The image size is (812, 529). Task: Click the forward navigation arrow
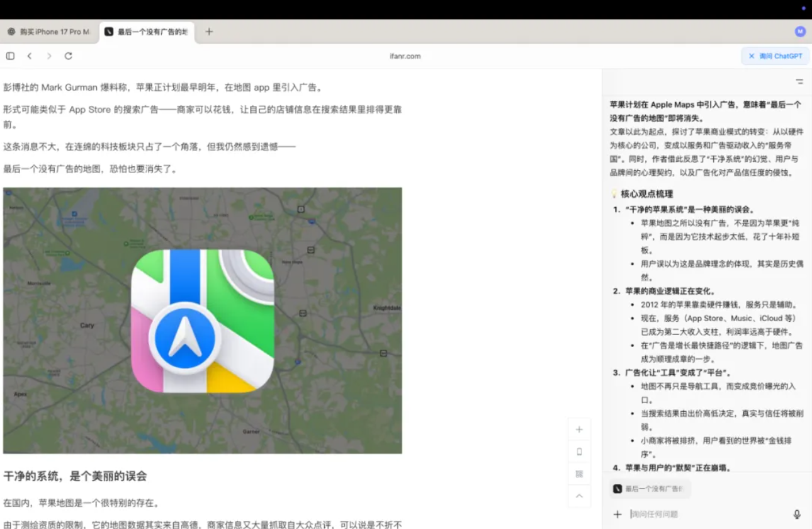(48, 55)
